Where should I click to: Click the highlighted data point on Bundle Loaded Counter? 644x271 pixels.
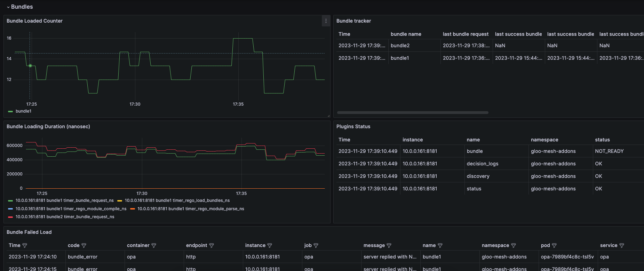(30, 66)
